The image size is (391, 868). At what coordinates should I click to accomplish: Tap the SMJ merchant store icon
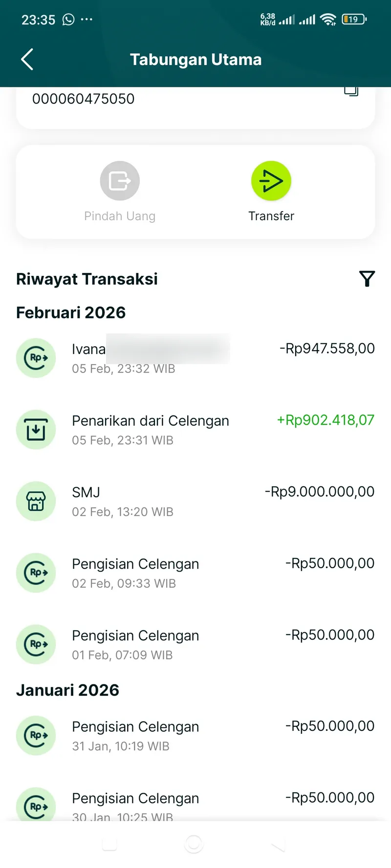36,501
